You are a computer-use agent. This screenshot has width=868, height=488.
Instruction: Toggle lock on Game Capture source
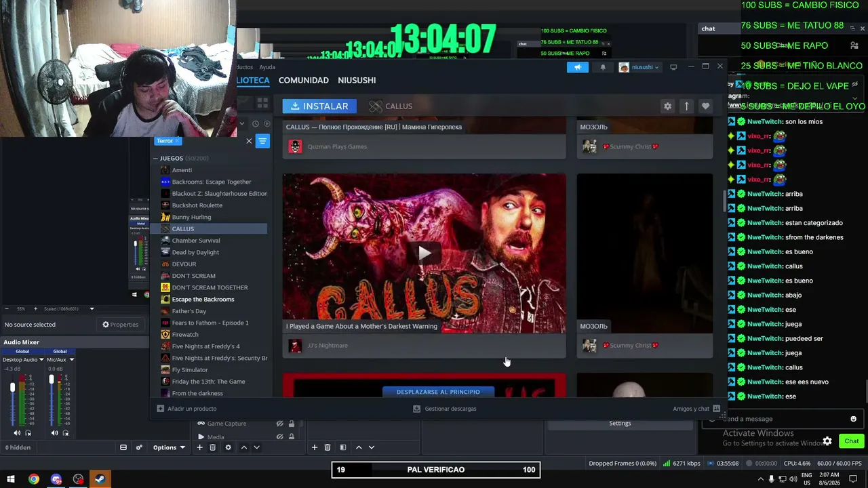tap(292, 424)
